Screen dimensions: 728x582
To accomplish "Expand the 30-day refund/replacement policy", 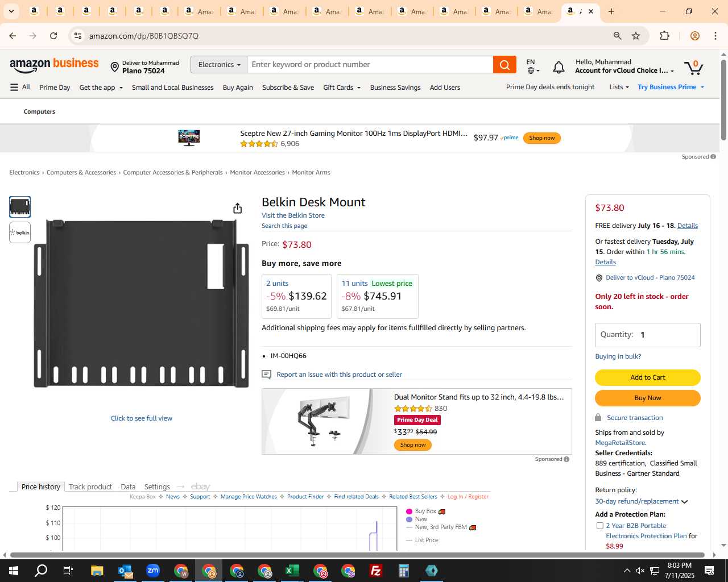I will (x=641, y=501).
